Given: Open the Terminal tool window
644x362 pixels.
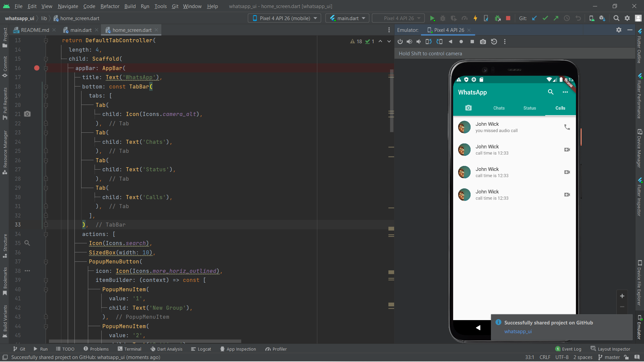Looking at the screenshot, I should (x=129, y=349).
